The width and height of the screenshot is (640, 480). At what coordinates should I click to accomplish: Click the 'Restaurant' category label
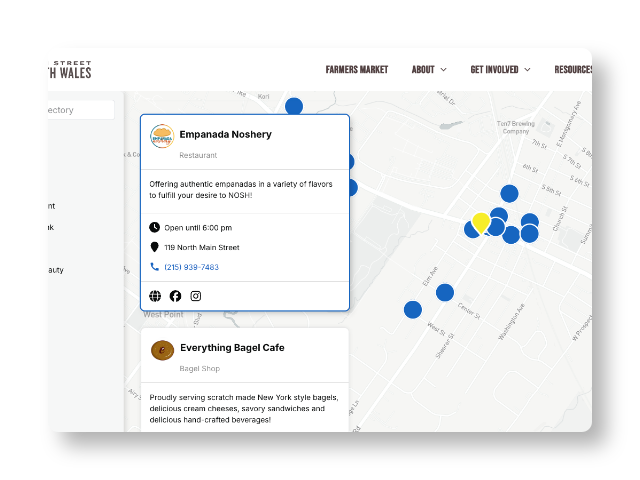[x=198, y=155]
